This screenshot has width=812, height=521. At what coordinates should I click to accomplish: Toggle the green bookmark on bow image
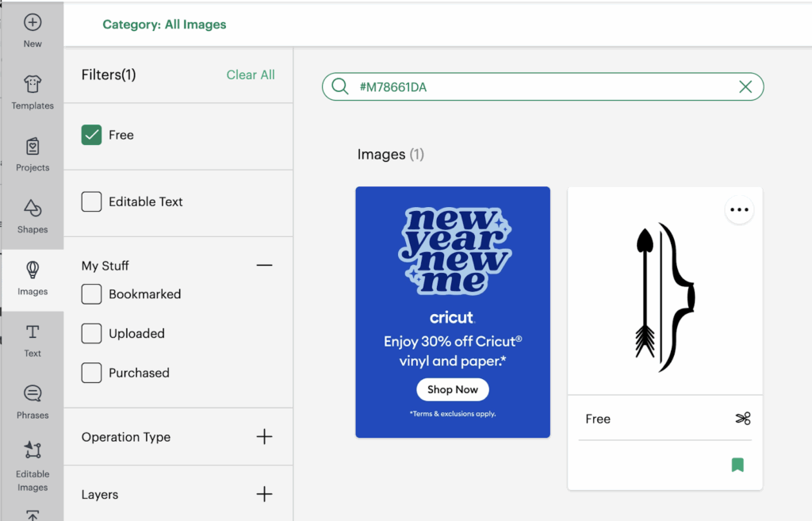pos(737,465)
